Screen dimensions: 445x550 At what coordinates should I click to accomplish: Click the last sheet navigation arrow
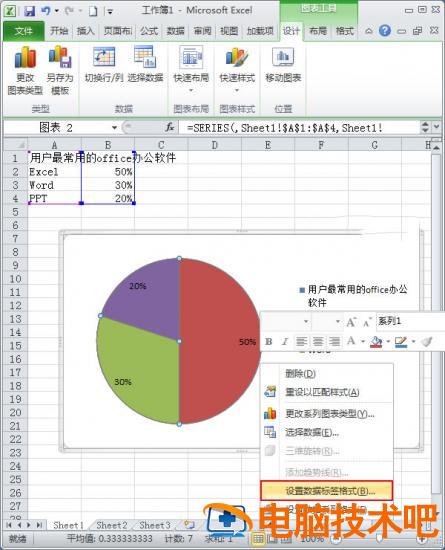[x=39, y=525]
